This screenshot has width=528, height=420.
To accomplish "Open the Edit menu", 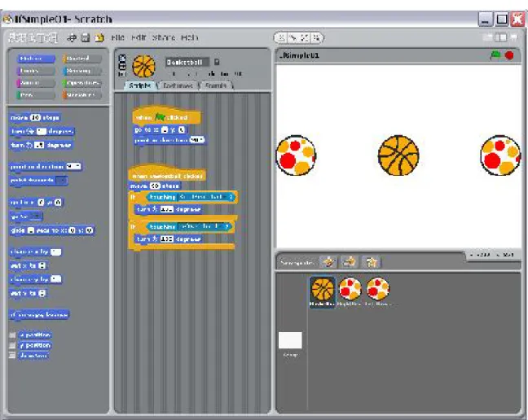I will tap(138, 37).
